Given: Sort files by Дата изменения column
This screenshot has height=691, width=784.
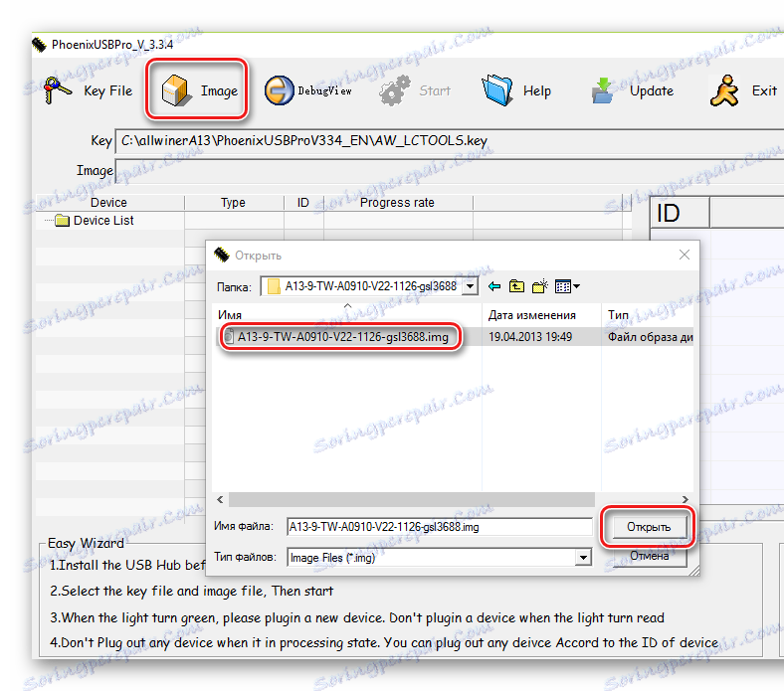Looking at the screenshot, I should (542, 315).
